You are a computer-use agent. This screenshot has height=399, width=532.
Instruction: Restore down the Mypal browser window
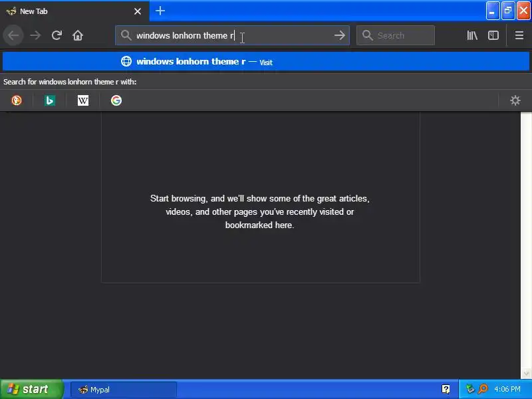coord(508,11)
